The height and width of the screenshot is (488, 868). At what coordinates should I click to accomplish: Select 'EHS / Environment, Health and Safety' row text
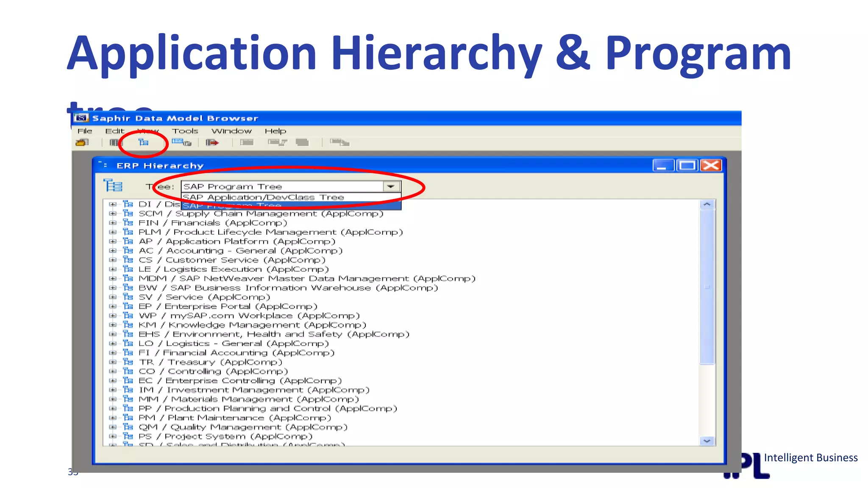point(274,334)
